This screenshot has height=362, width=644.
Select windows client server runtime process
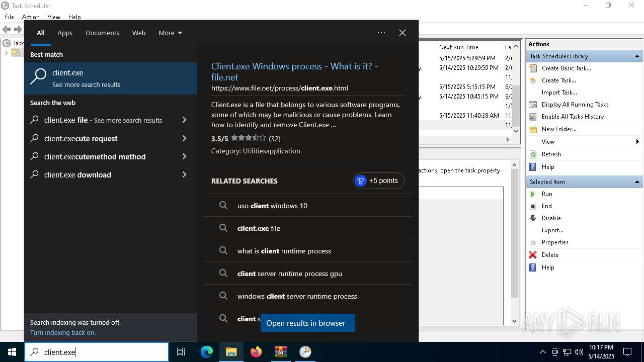point(308,296)
